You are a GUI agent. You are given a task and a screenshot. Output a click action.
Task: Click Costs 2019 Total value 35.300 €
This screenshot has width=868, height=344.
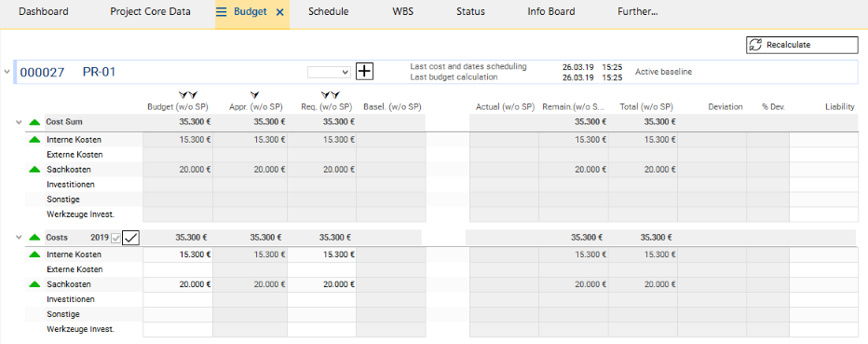coord(656,237)
